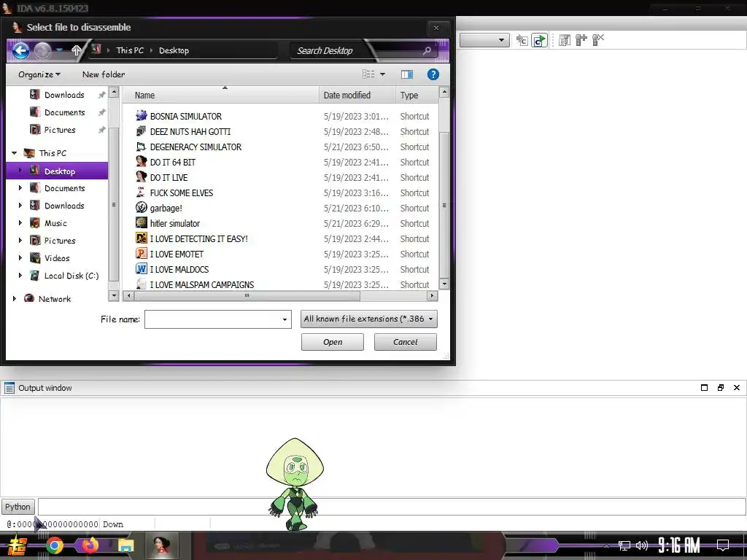This screenshot has width=747, height=560.
Task: Click the Start button on taskbar
Action: click(18, 545)
